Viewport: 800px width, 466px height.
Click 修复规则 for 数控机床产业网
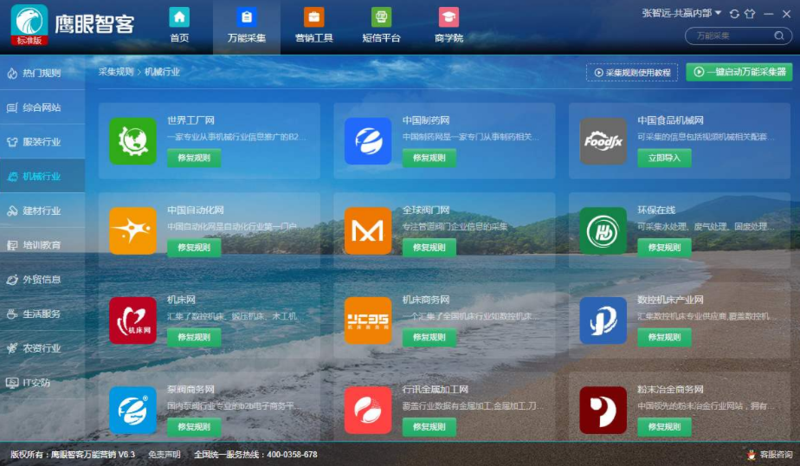point(664,337)
